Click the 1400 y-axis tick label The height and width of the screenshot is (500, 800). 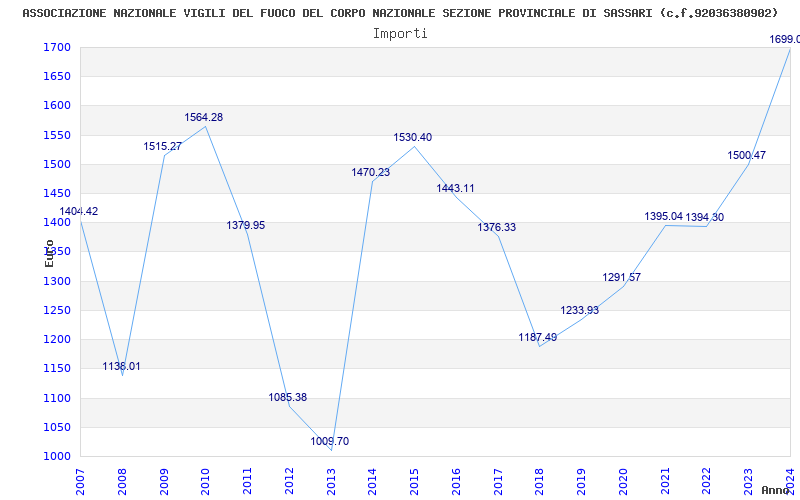coord(58,222)
